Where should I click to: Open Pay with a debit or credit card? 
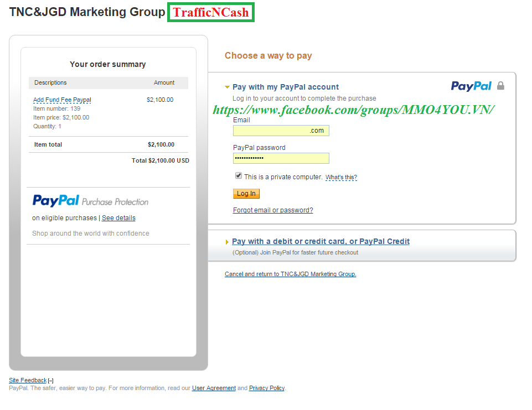point(321,241)
